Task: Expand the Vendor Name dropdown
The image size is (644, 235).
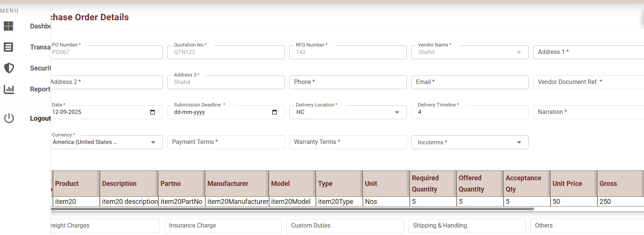Action: click(519, 52)
